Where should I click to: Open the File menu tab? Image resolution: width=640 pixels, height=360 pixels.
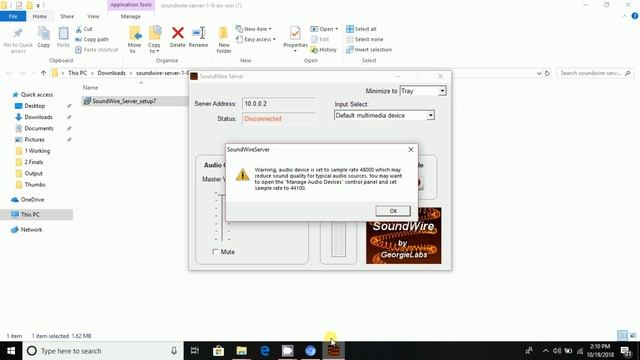tap(13, 16)
